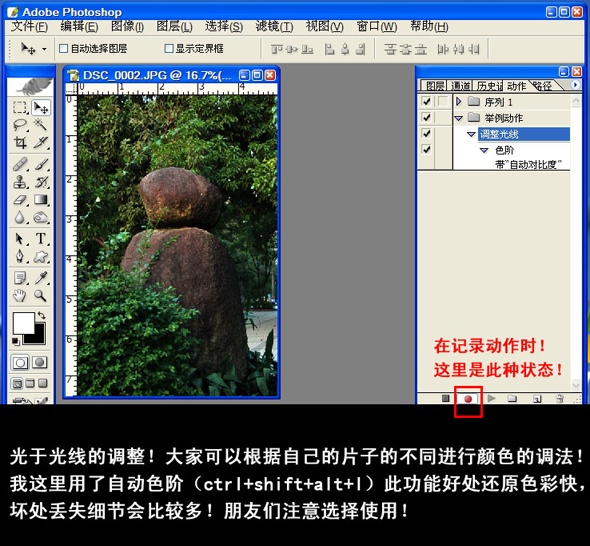This screenshot has height=546, width=590.
Task: Choose full screen with menu bar mode
Action: (x=30, y=383)
